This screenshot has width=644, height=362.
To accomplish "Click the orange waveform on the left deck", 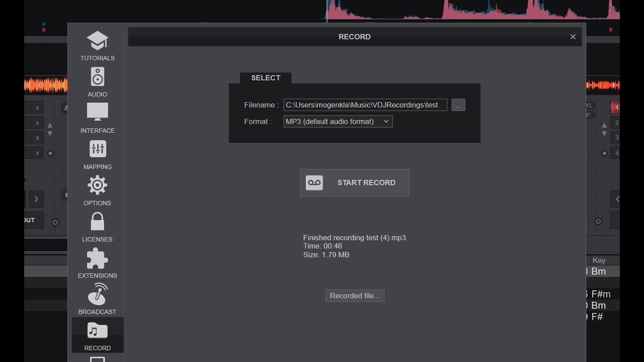I will pyautogui.click(x=46, y=85).
